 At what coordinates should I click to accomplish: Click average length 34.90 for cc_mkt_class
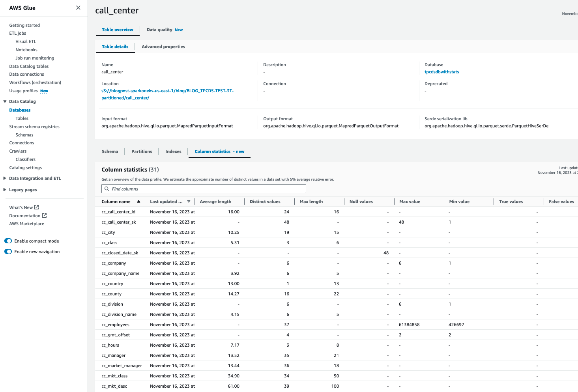point(234,376)
